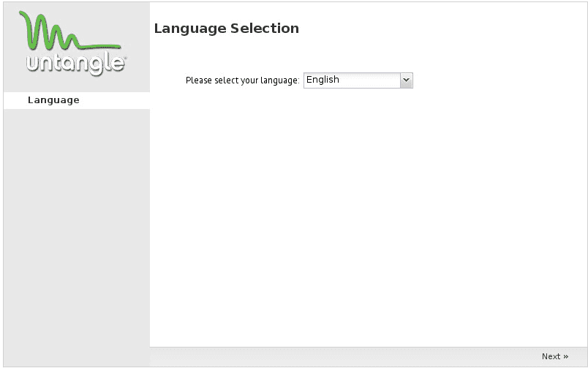Click the English language combo box field
The height and width of the screenshot is (368, 588).
click(352, 80)
